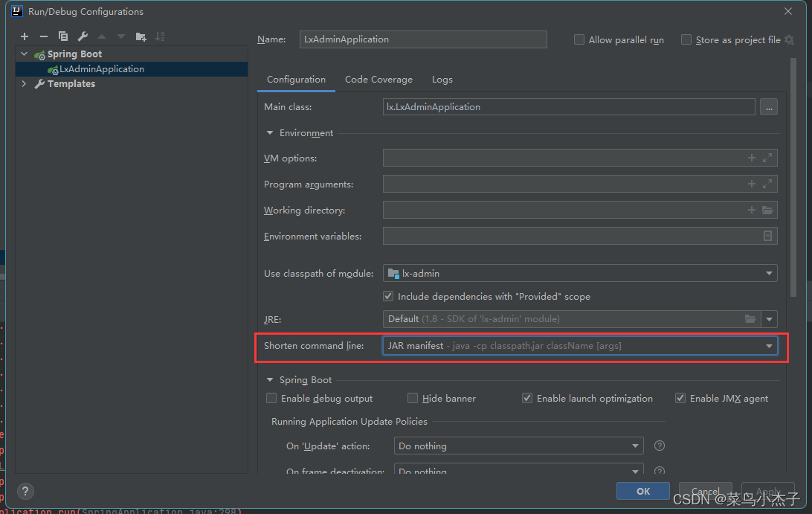Help icon beside On 'Update' action
Image resolution: width=812 pixels, height=514 pixels.
point(660,446)
